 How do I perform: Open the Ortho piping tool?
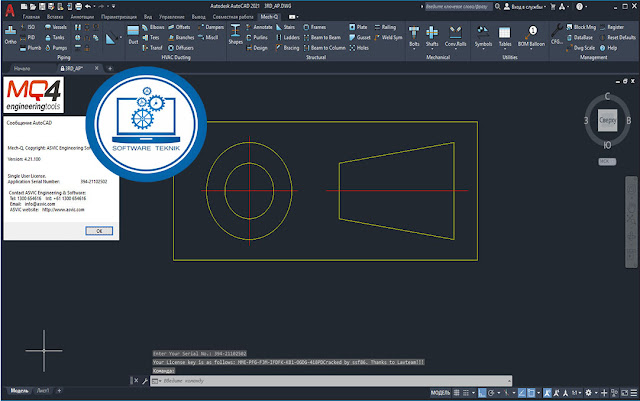(x=10, y=34)
